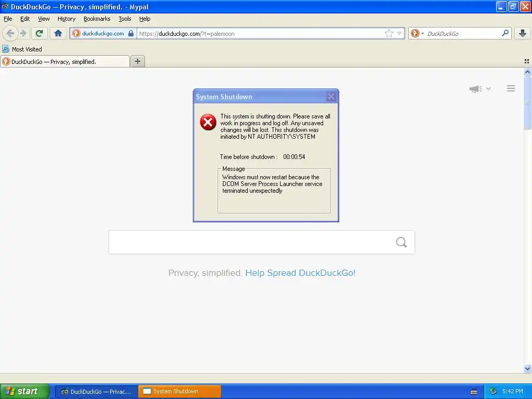Go back with the Back arrow button

[x=10, y=33]
